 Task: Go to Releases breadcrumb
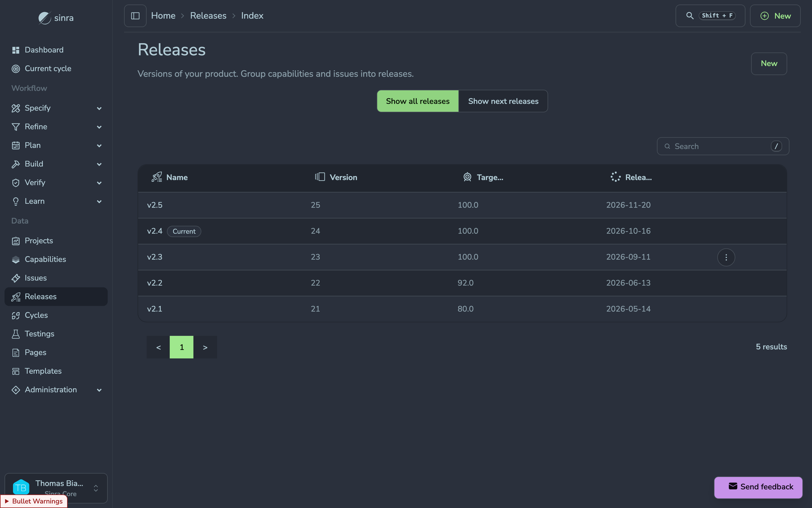(x=208, y=16)
